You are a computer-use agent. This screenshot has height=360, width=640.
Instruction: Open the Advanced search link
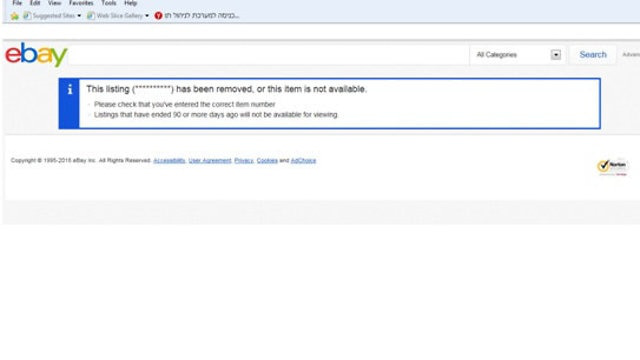click(631, 55)
